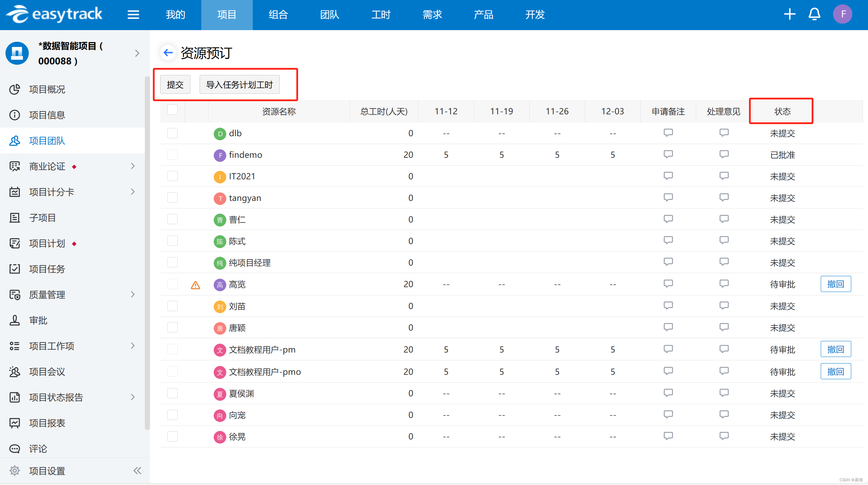The height and width of the screenshot is (485, 868).
Task: Open 申请备注 comment icon for dlb
Action: coord(668,133)
